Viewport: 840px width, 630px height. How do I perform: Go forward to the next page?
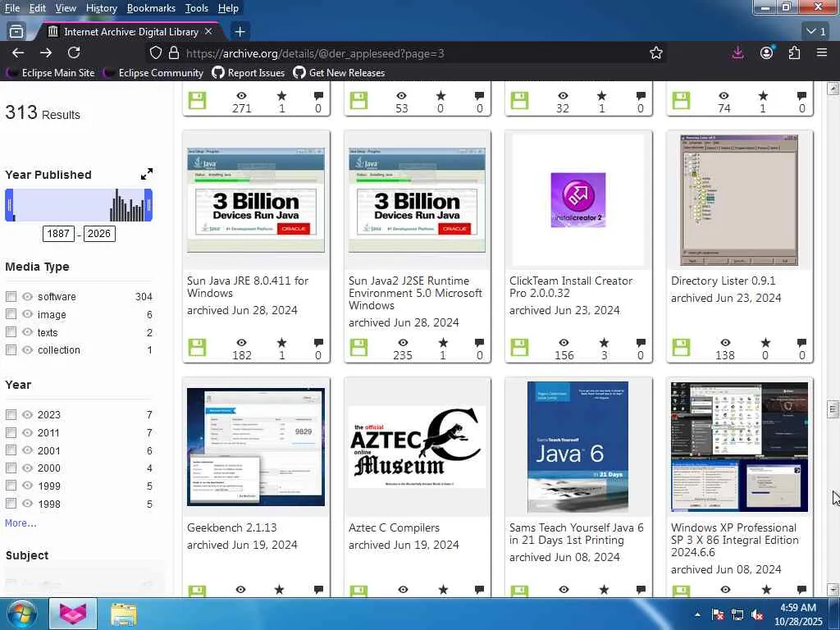tap(46, 52)
